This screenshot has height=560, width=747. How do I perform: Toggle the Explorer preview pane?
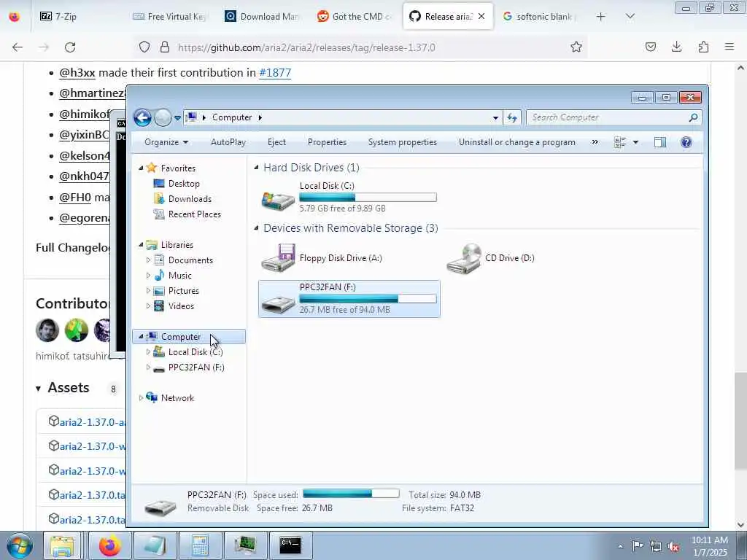pyautogui.click(x=659, y=142)
